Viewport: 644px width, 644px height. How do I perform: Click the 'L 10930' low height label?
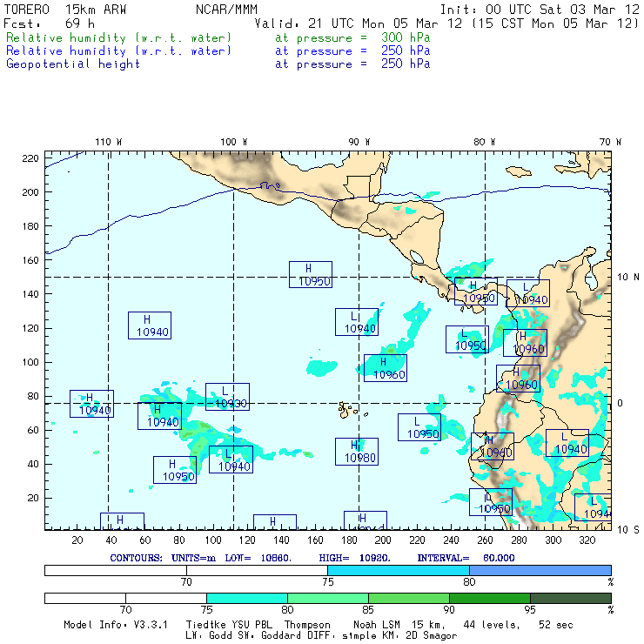click(227, 397)
